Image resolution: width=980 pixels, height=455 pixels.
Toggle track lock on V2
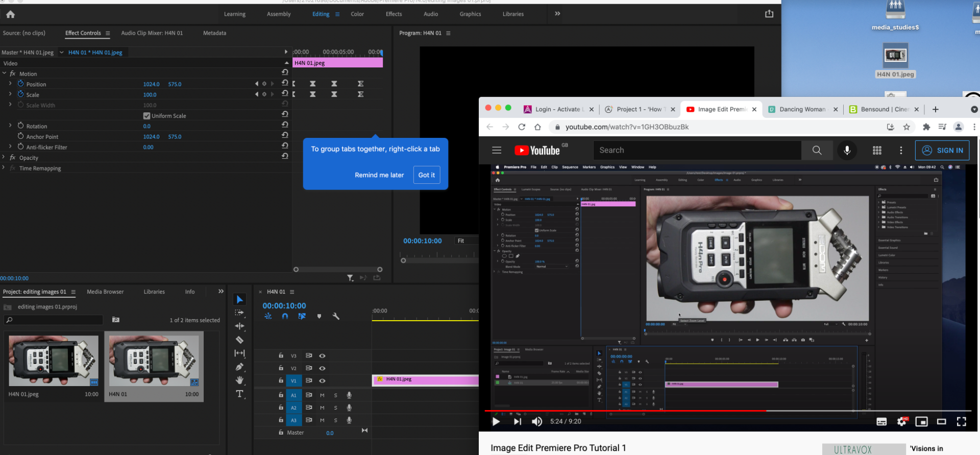[x=281, y=368]
